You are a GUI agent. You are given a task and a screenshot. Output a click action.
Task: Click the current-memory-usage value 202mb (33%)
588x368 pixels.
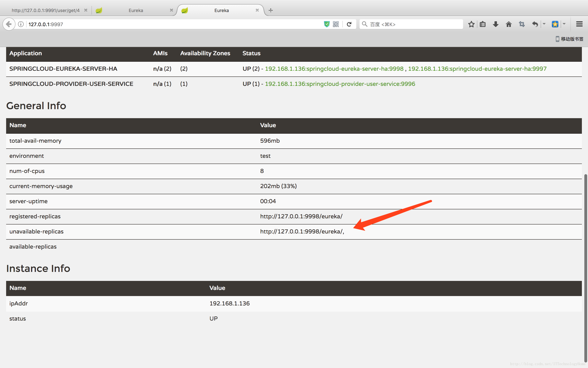coord(278,186)
